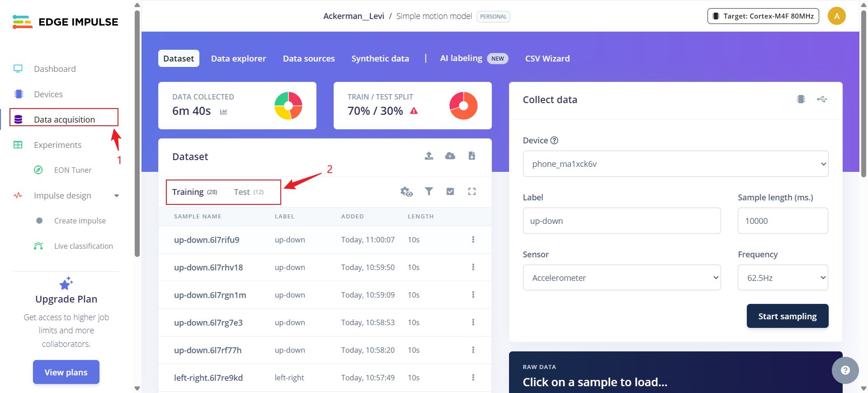Switch to the Data explorer tab
The width and height of the screenshot is (868, 393).
pos(238,58)
